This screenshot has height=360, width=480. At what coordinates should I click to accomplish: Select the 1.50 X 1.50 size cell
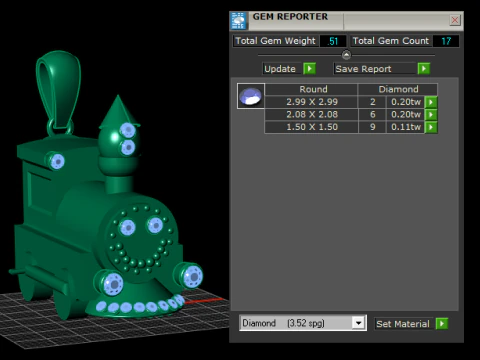click(x=312, y=127)
